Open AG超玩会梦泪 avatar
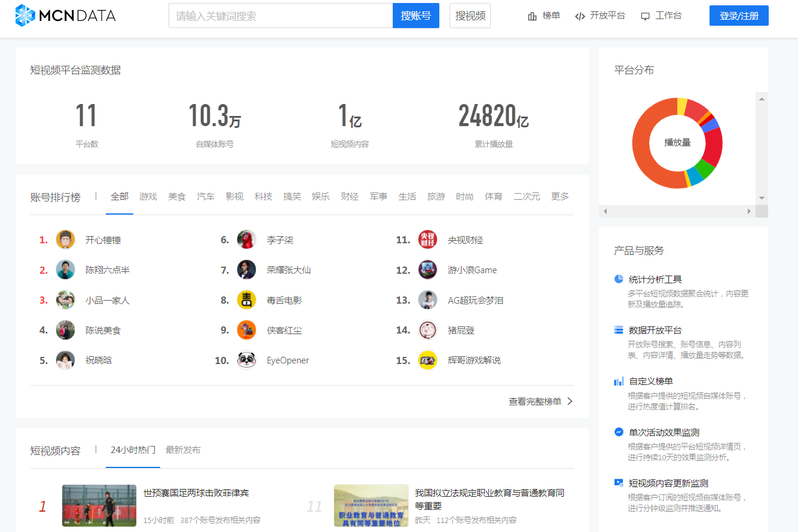 pyautogui.click(x=427, y=300)
